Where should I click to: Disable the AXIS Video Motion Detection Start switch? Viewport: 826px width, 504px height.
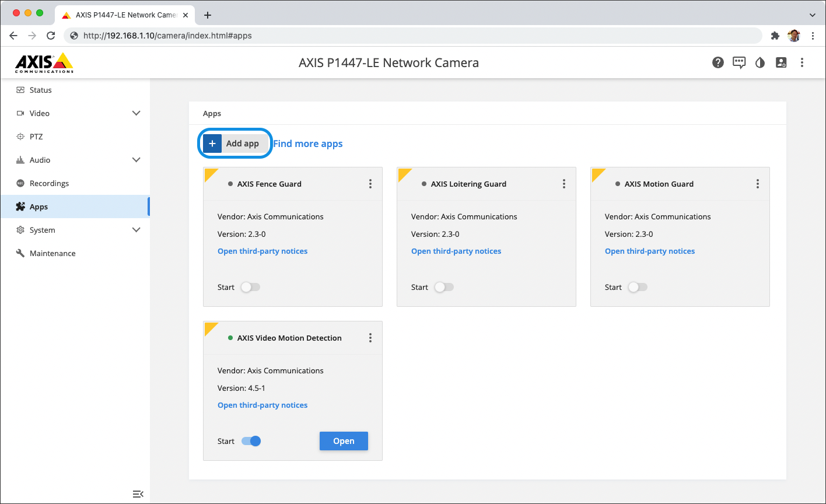(x=251, y=441)
